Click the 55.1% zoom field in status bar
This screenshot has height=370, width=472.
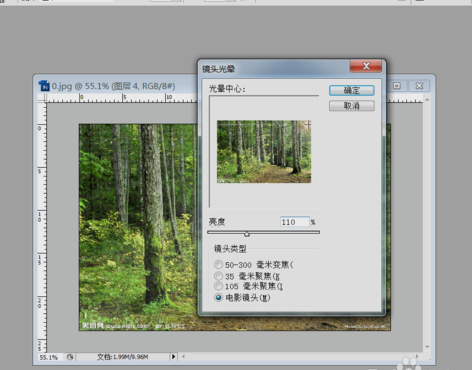pyautogui.click(x=49, y=357)
